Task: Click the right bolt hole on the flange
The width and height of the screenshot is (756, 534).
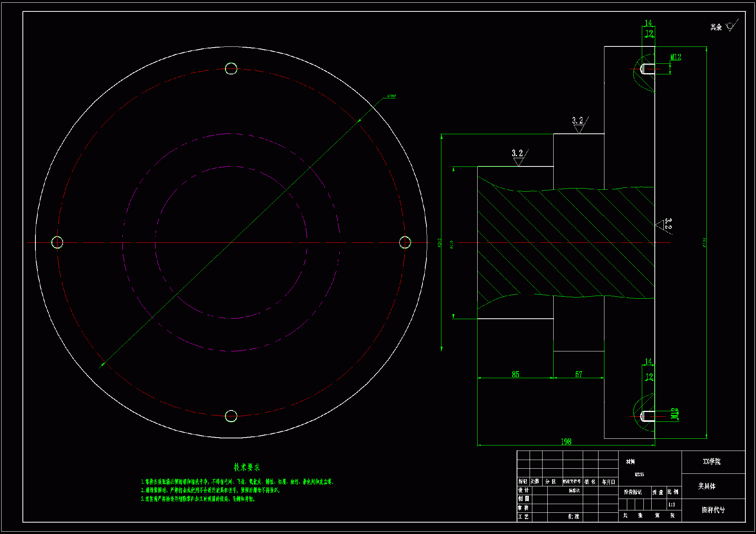Action: tap(405, 242)
